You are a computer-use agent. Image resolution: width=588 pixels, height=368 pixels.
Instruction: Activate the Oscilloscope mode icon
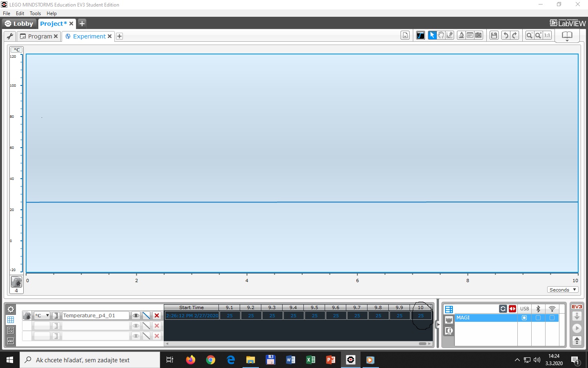420,36
